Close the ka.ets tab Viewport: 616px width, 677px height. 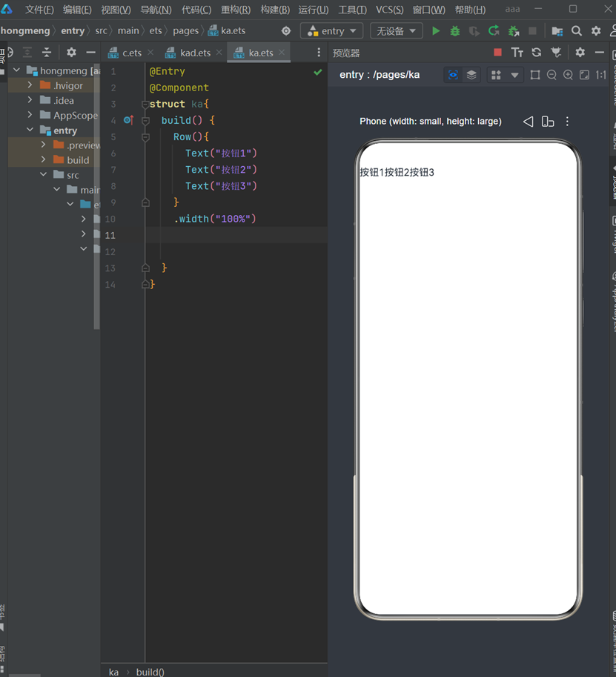(282, 52)
